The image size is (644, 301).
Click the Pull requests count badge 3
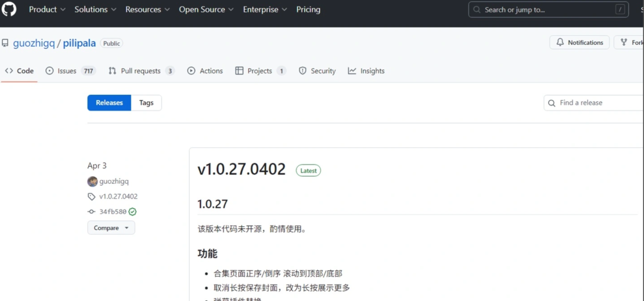(170, 70)
